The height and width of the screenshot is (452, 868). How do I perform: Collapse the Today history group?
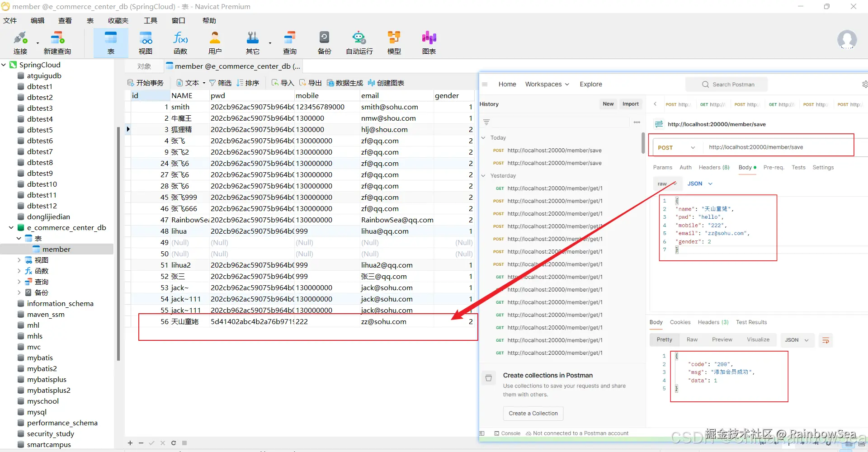(x=483, y=137)
